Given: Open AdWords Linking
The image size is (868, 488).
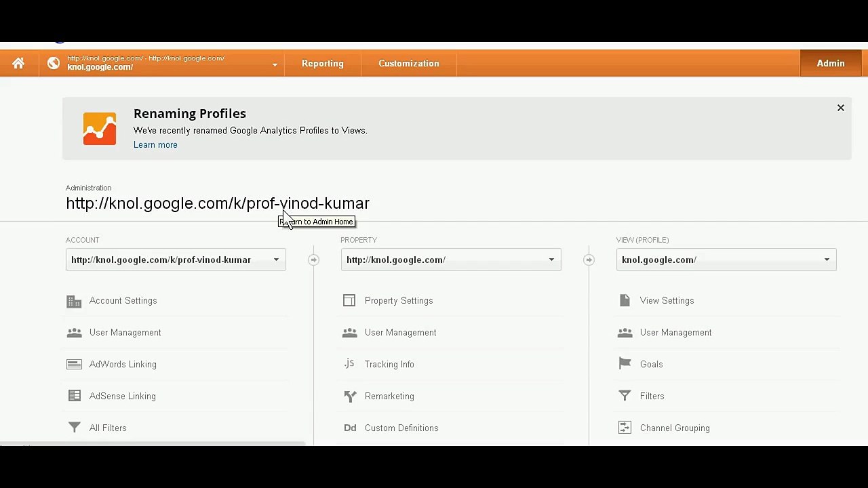Looking at the screenshot, I should pyautogui.click(x=123, y=365).
